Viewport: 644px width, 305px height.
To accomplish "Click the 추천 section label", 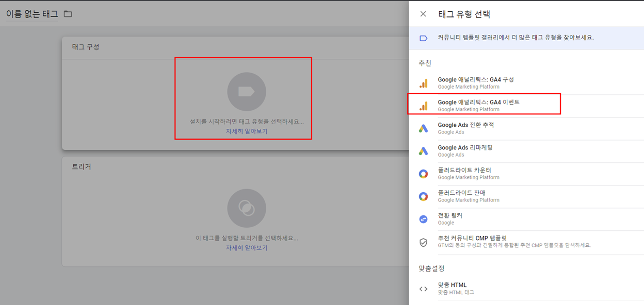I will pos(425,63).
